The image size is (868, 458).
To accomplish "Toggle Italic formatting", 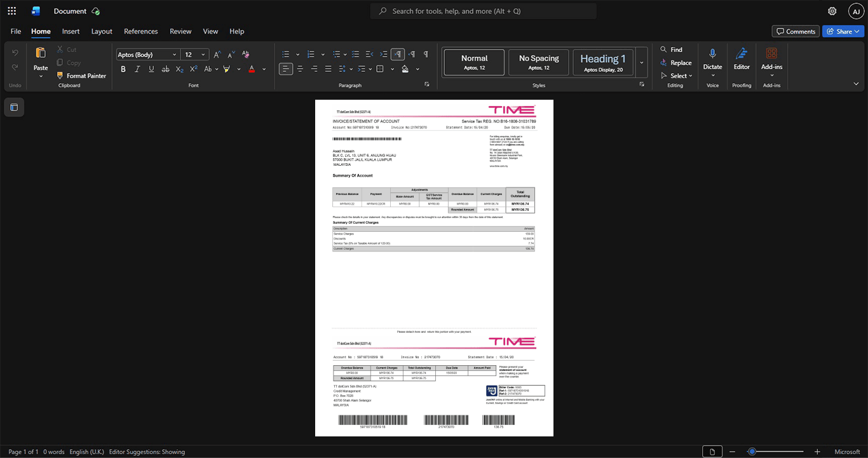I will 137,69.
